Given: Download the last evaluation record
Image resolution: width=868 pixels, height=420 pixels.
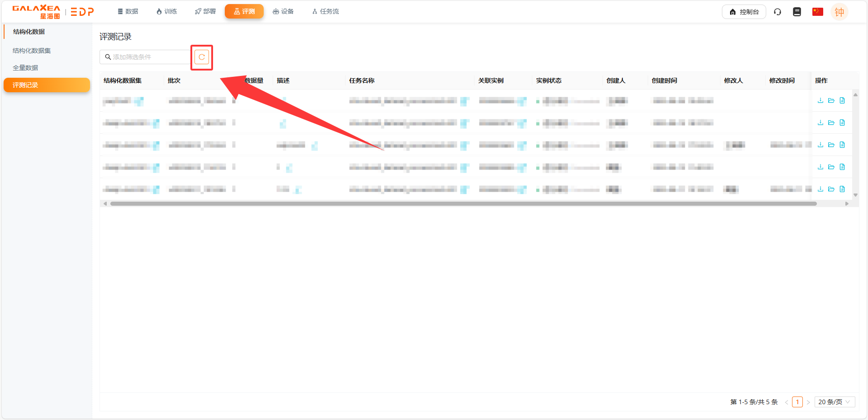Looking at the screenshot, I should click(820, 189).
